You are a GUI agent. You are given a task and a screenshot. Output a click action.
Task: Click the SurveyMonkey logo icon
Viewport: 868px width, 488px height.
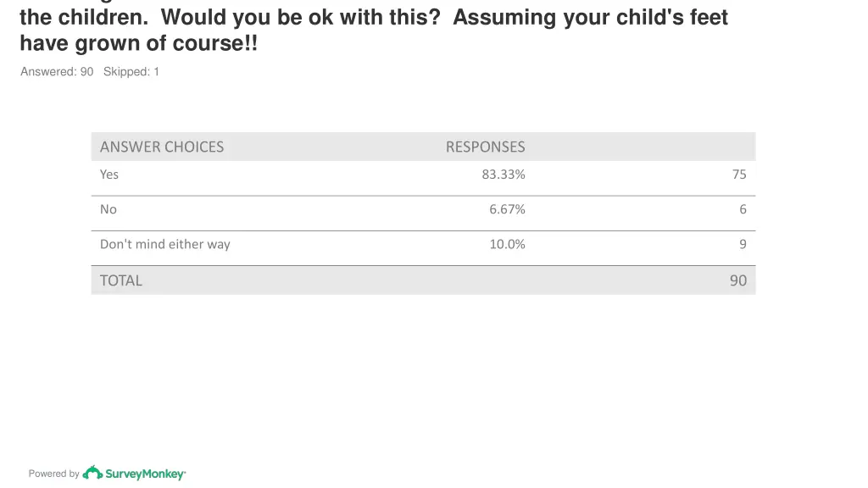[92, 473]
